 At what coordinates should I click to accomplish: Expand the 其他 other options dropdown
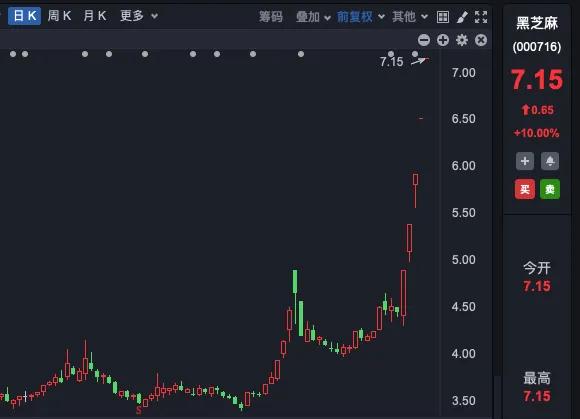(410, 17)
